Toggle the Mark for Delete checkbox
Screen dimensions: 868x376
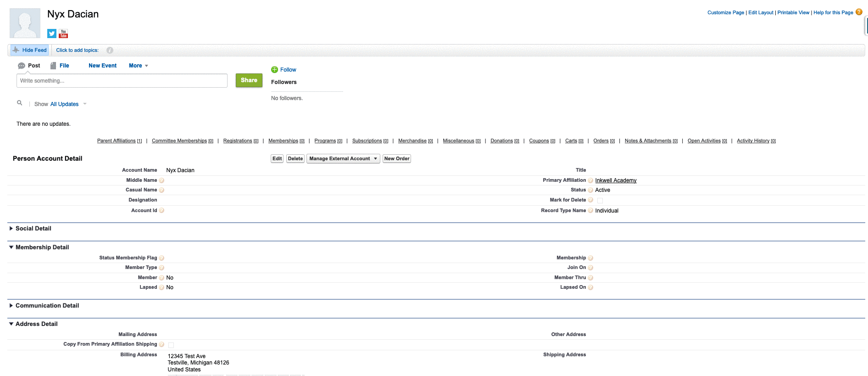pyautogui.click(x=600, y=201)
